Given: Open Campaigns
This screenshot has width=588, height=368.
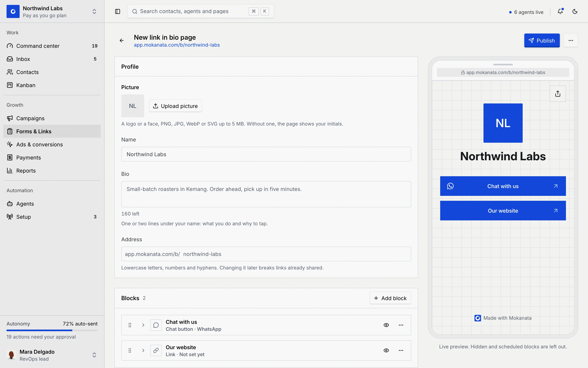Looking at the screenshot, I should (x=52, y=118).
